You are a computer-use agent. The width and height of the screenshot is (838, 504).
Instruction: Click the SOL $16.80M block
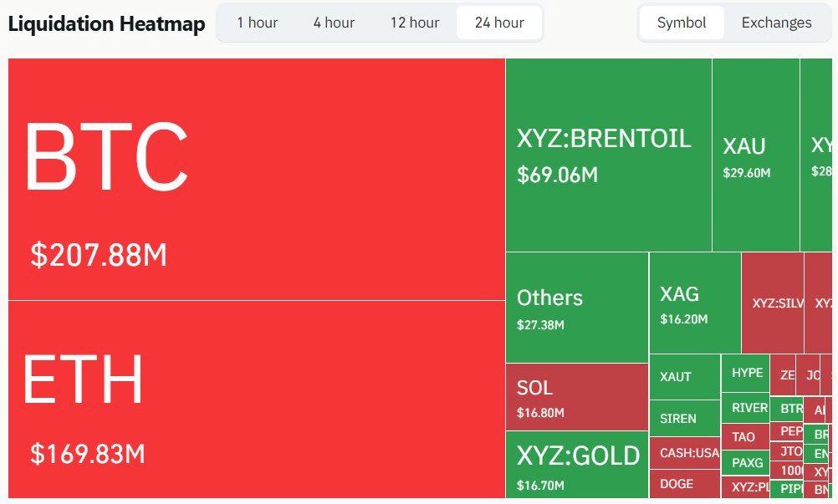coord(575,397)
